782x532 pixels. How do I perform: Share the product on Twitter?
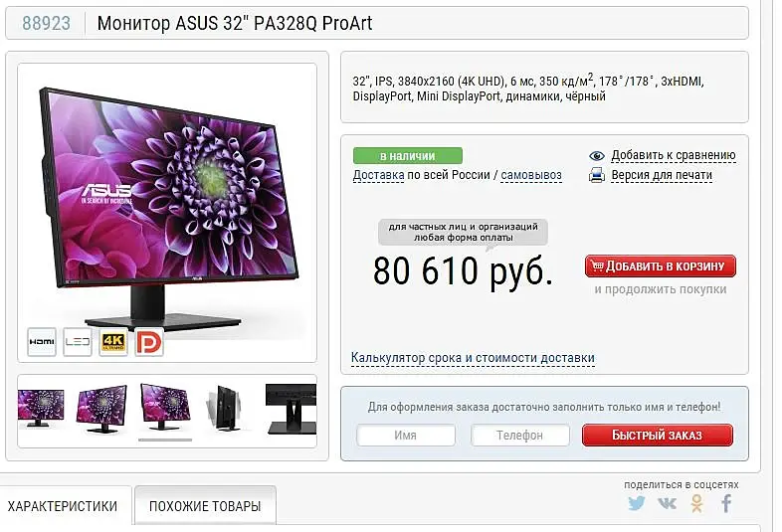click(x=637, y=502)
